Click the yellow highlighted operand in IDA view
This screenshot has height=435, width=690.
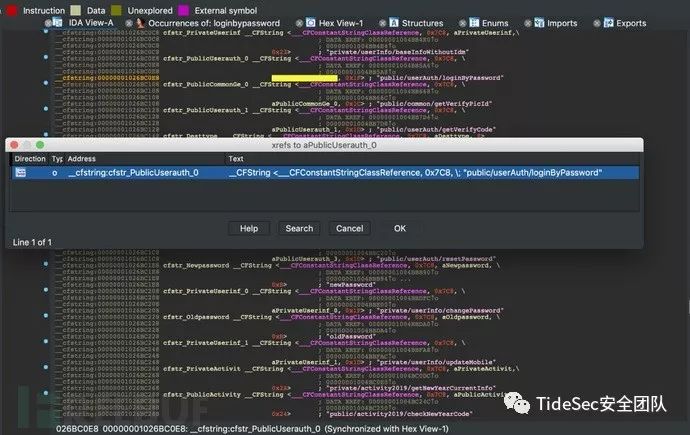(x=305, y=78)
